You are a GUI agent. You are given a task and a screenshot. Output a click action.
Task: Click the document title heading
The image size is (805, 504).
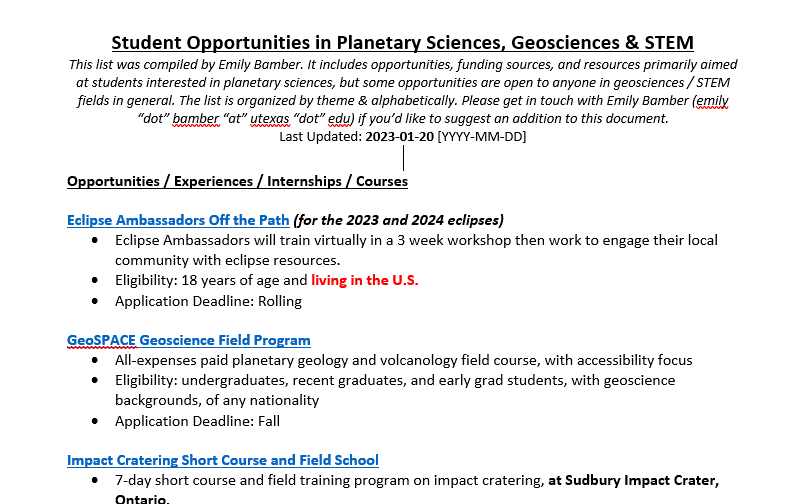(x=402, y=42)
